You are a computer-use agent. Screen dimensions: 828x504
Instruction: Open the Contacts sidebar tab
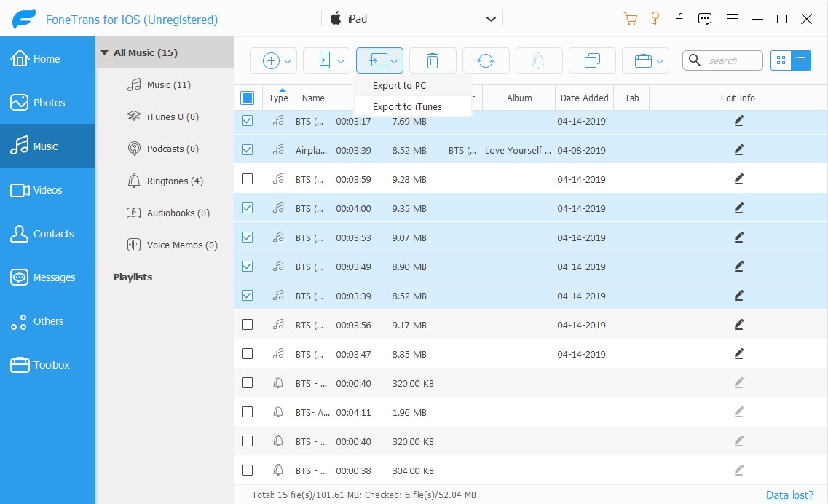47,234
